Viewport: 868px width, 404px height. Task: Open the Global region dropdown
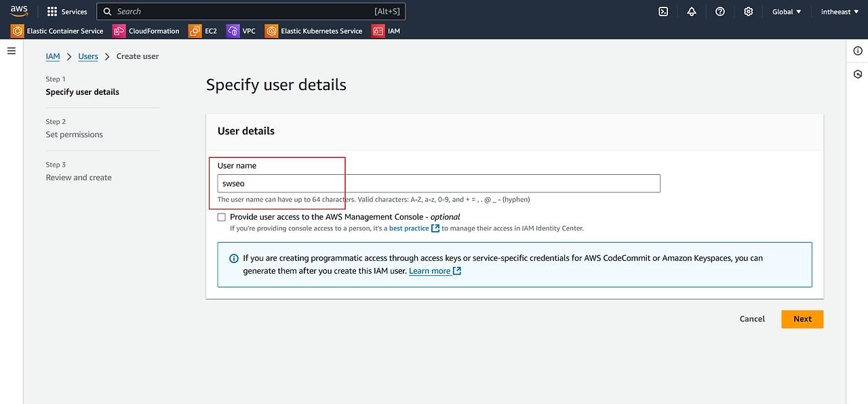click(x=787, y=12)
